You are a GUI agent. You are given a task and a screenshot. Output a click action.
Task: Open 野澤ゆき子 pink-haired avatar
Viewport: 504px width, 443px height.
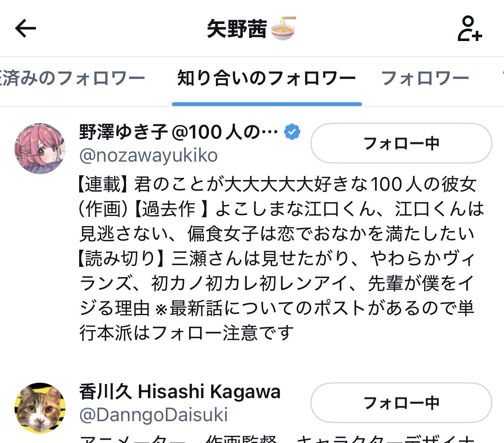click(40, 148)
